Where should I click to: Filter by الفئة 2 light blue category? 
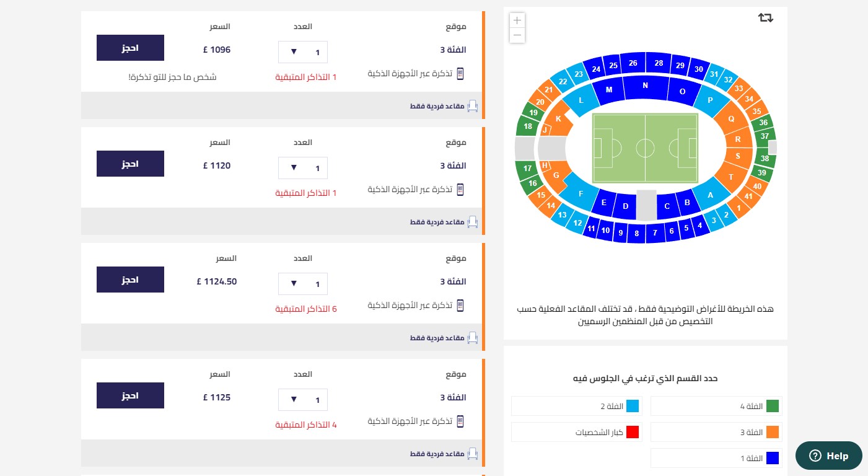pos(577,406)
